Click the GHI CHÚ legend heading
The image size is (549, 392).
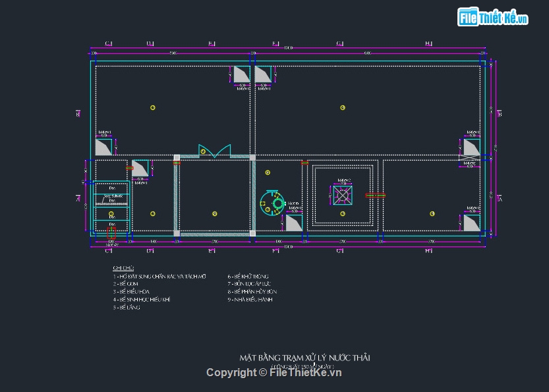[123, 268]
